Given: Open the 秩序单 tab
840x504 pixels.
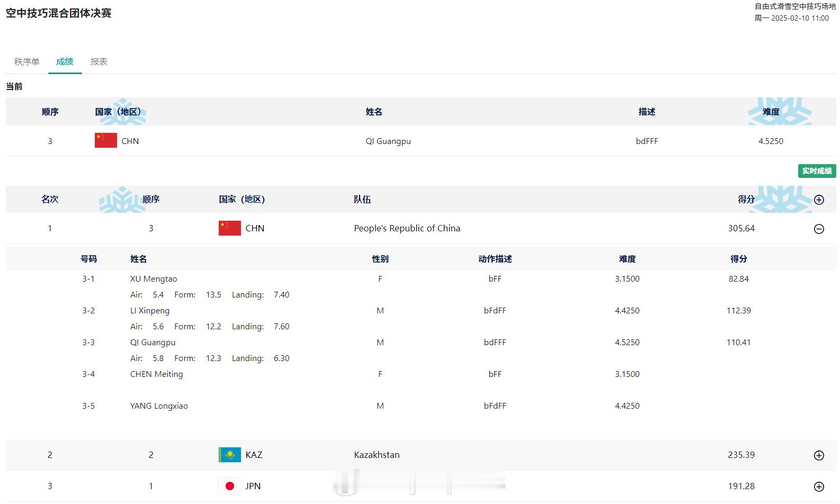Looking at the screenshot, I should (27, 61).
